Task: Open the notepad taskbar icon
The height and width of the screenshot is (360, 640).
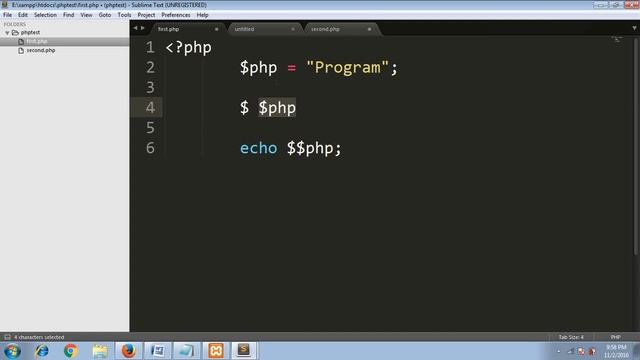Action: coord(187,351)
